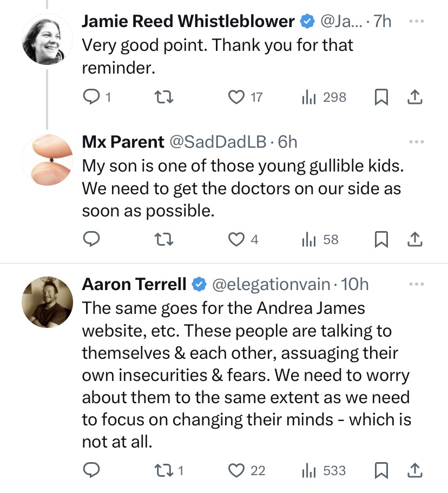Viewport: 448px width, 493px height.
Task: Reply to Aaron Terrell's tweet
Action: [91, 470]
